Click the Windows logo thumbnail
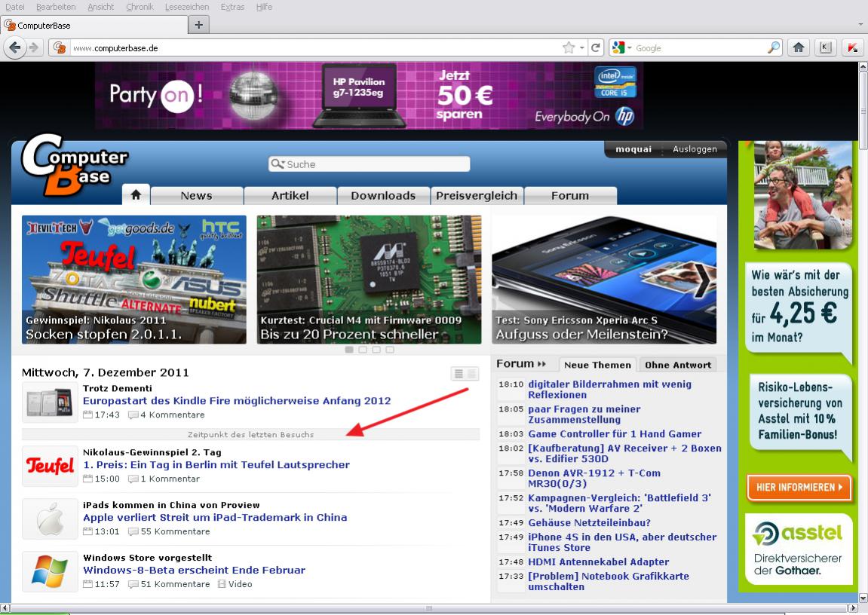Screen dimensions: 868x615 click(50, 571)
